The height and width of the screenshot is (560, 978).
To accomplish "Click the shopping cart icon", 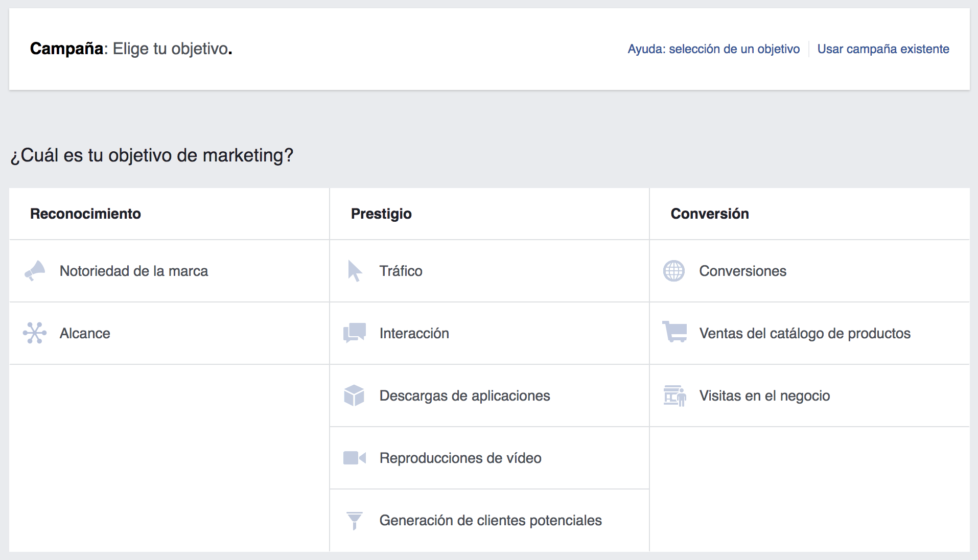I will [x=674, y=332].
